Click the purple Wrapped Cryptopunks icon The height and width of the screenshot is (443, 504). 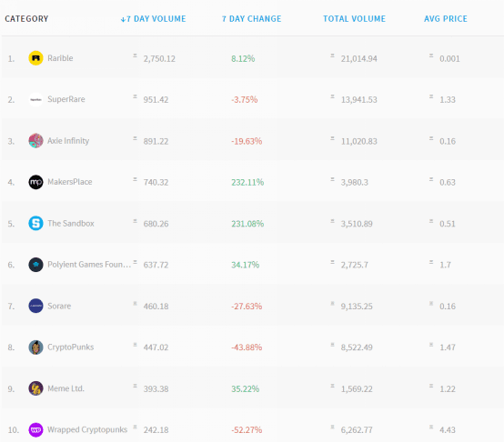[x=35, y=430]
